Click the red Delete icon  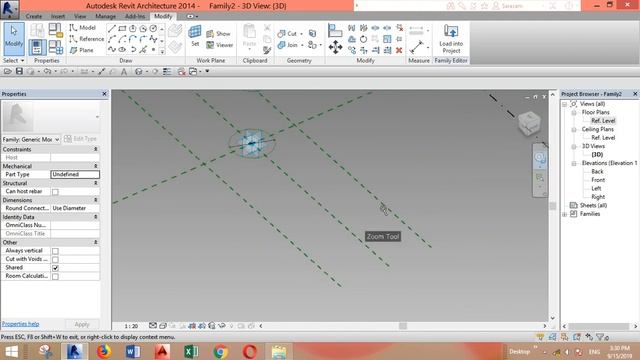pos(399,50)
